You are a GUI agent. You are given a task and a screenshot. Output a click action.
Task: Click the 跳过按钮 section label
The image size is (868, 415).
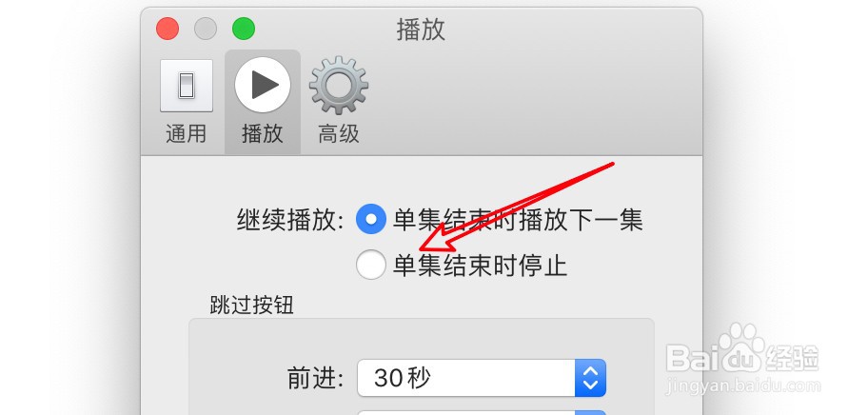(x=252, y=305)
